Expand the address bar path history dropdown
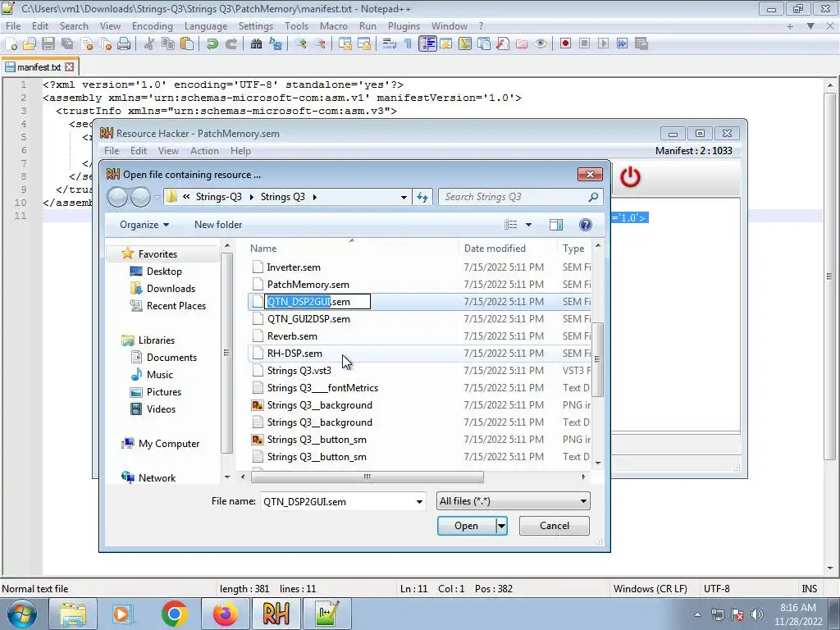The width and height of the screenshot is (840, 630). 404,197
